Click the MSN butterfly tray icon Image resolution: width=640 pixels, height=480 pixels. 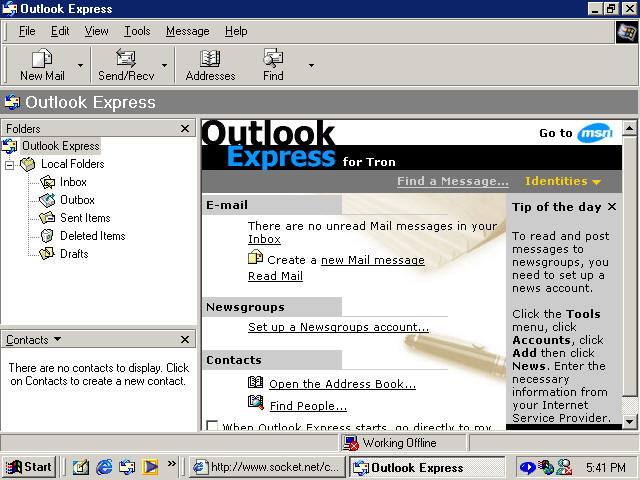tap(546, 467)
